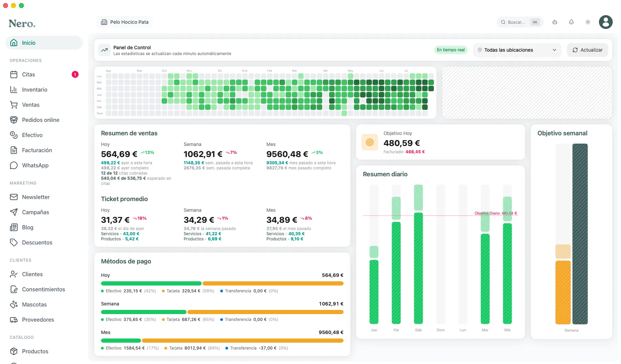Open the Ventas menu item
Viewport: 621px width, 364px height.
44,105
